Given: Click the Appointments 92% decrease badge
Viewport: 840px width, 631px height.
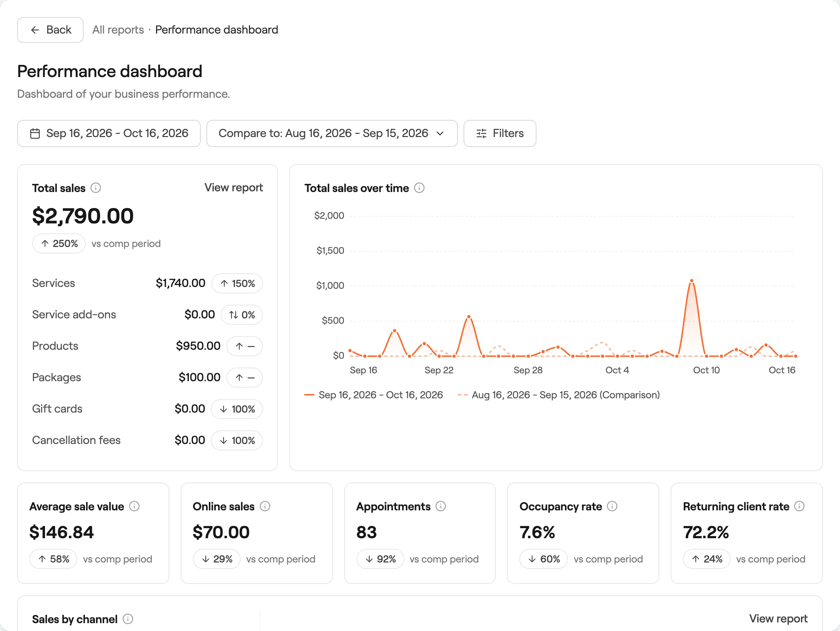Looking at the screenshot, I should (x=380, y=559).
